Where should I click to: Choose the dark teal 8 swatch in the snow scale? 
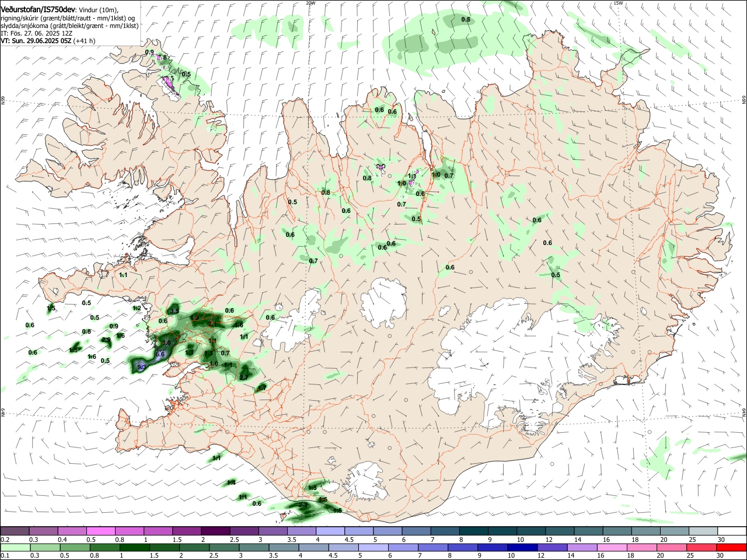pos(474,531)
